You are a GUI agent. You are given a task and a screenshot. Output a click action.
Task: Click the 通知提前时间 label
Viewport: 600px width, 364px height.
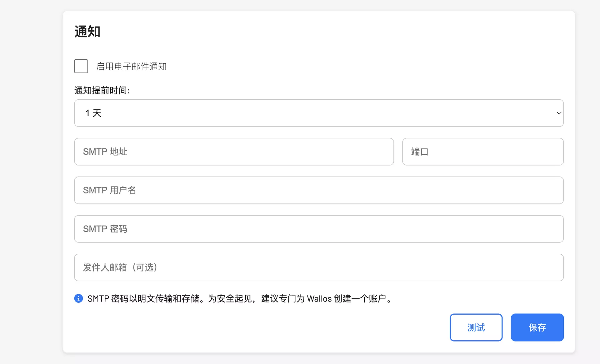click(x=102, y=90)
